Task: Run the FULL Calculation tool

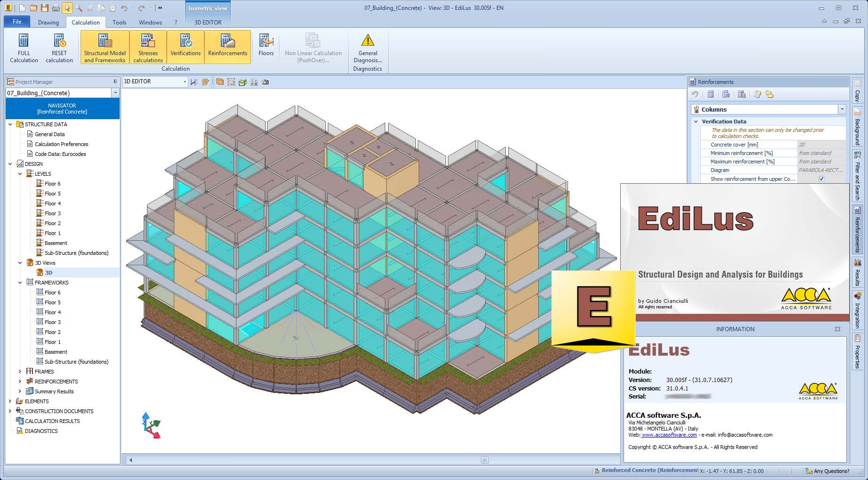Action: click(24, 48)
